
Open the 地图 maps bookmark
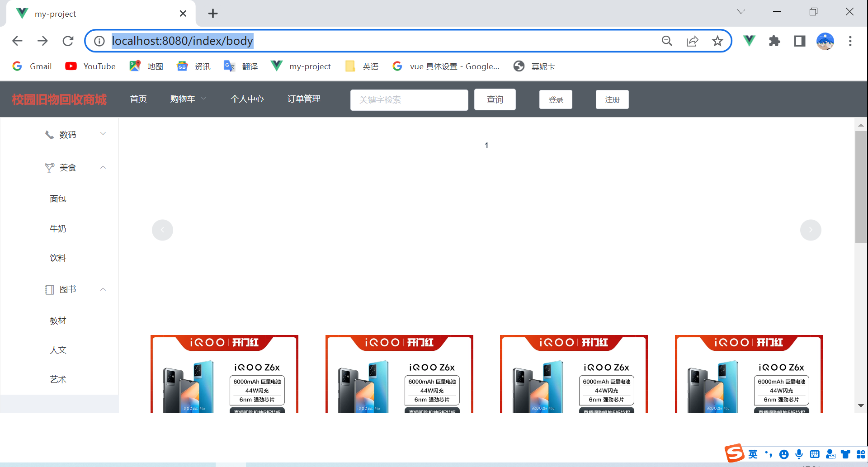pyautogui.click(x=146, y=66)
